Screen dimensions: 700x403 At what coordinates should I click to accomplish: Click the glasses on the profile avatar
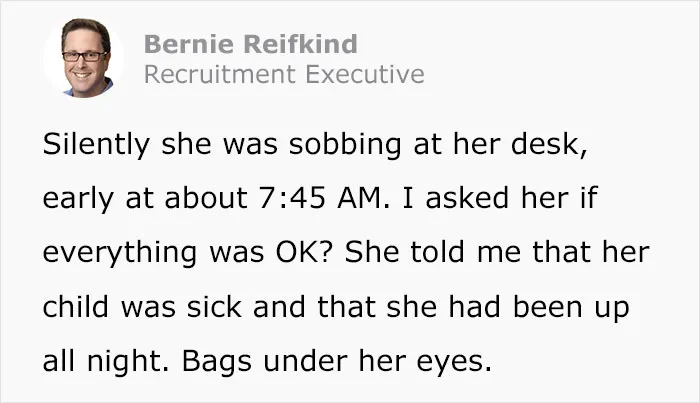pos(84,56)
